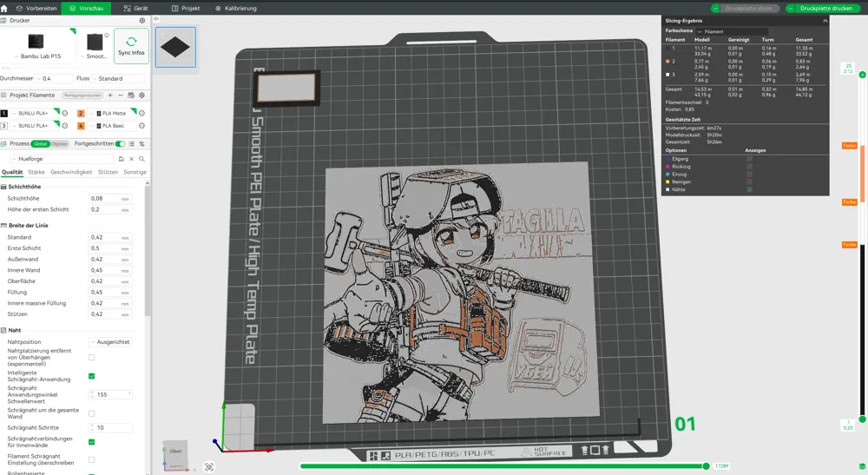Click edit icon beside filament 3 SUNLU PLA+
Screen dimensions: 868x475
click(x=65, y=126)
